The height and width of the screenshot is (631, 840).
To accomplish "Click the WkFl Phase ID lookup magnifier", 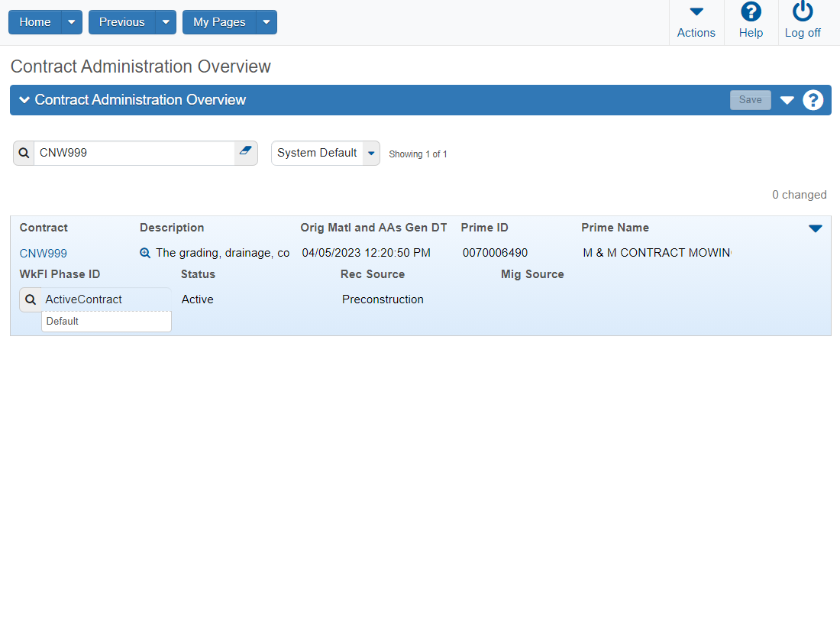I will tap(31, 299).
